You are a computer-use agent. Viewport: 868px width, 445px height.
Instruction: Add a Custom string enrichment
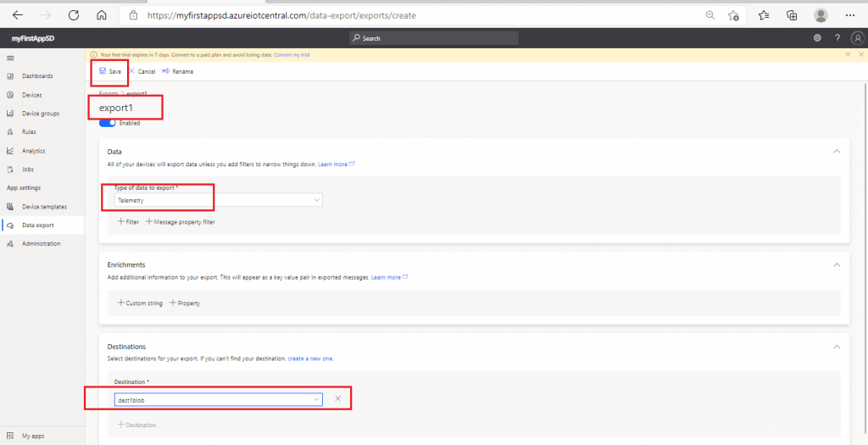click(140, 303)
